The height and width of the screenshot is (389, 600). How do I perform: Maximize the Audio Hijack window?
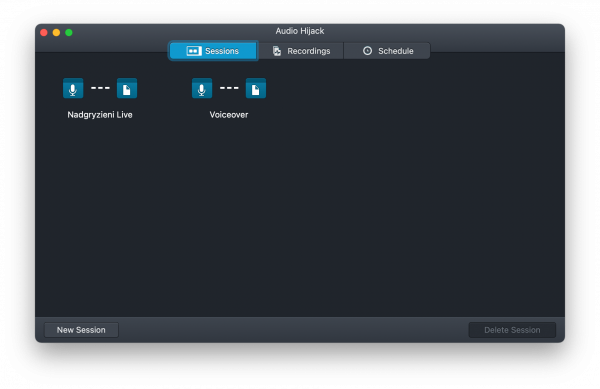pyautogui.click(x=69, y=33)
